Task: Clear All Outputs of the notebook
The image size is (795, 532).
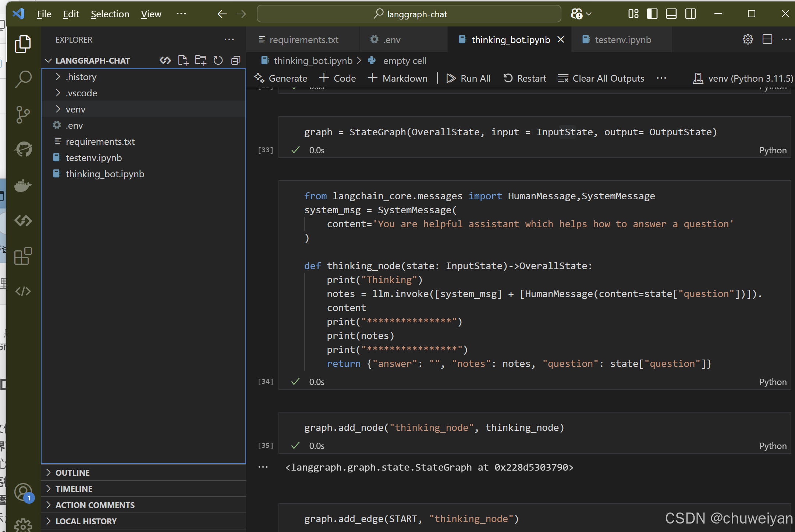Action: click(601, 78)
